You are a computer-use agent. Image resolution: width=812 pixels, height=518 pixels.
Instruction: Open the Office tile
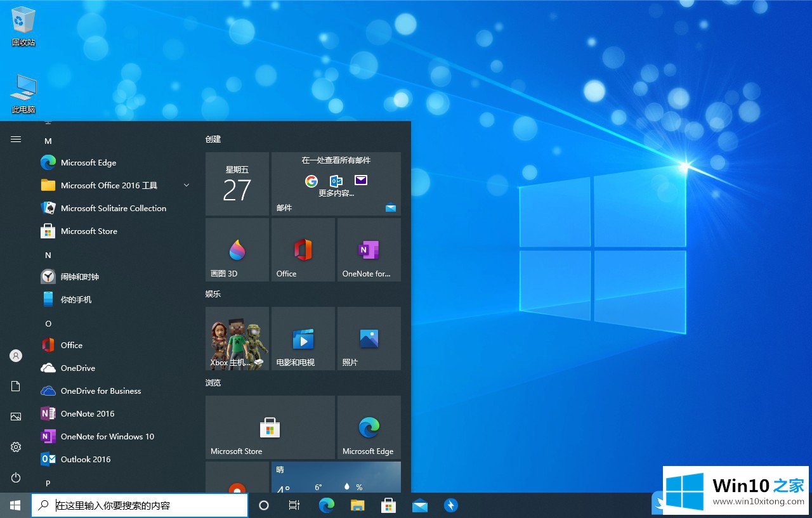click(x=303, y=250)
